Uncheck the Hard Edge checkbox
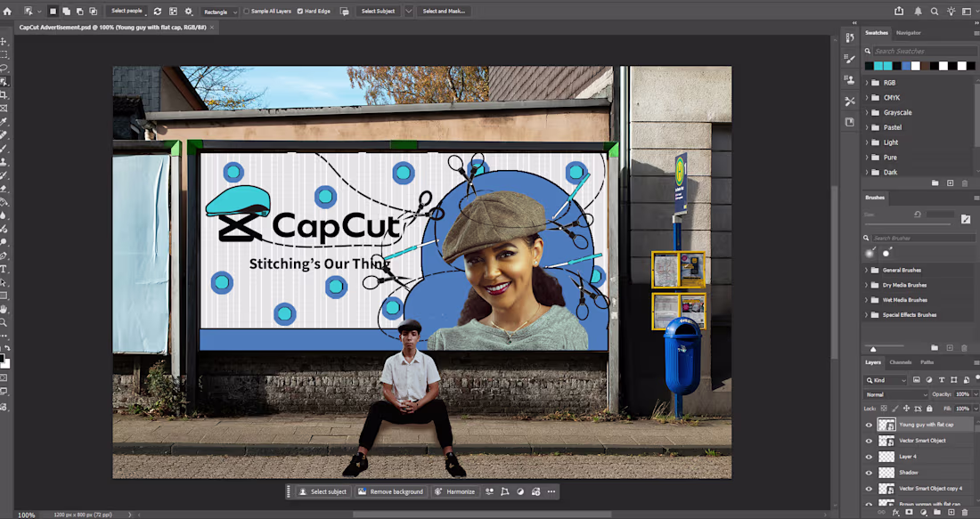 [300, 12]
